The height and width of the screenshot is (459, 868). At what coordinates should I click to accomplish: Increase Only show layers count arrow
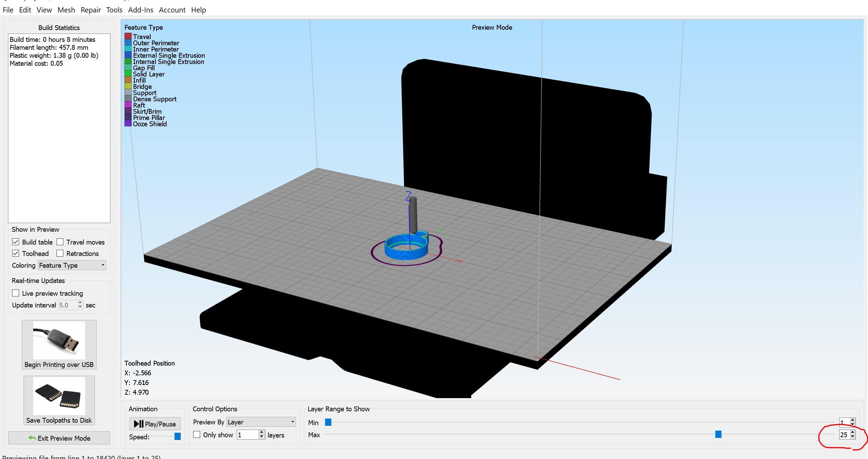(262, 432)
